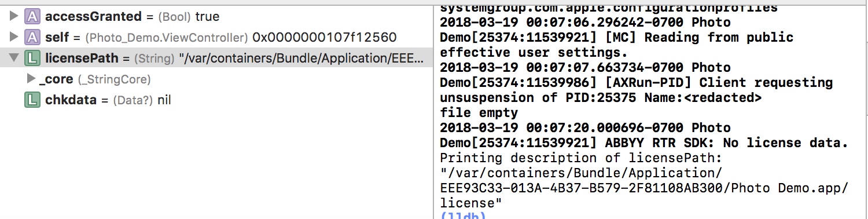Click the nil value of chkdata
The image size is (868, 219).
164,100
